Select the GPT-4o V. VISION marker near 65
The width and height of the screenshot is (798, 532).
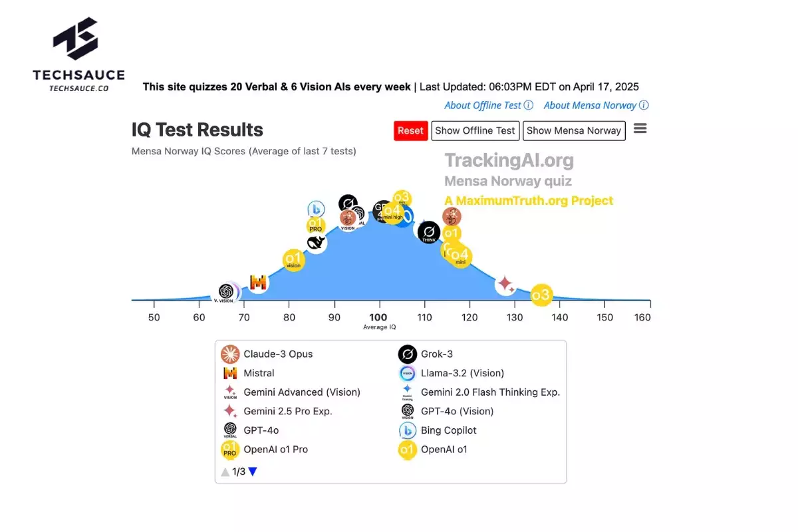click(226, 293)
